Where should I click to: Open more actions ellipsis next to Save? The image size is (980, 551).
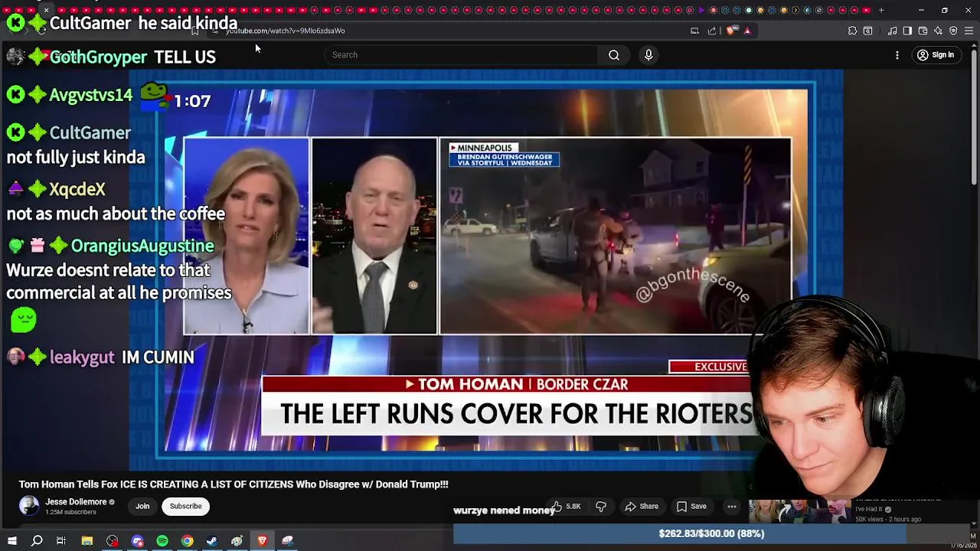pyautogui.click(x=732, y=507)
